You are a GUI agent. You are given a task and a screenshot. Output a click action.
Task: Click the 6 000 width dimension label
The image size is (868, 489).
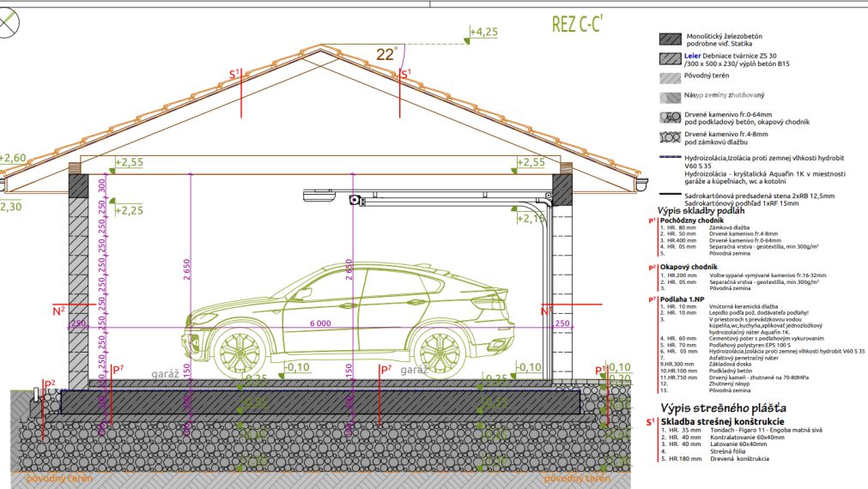click(x=320, y=323)
